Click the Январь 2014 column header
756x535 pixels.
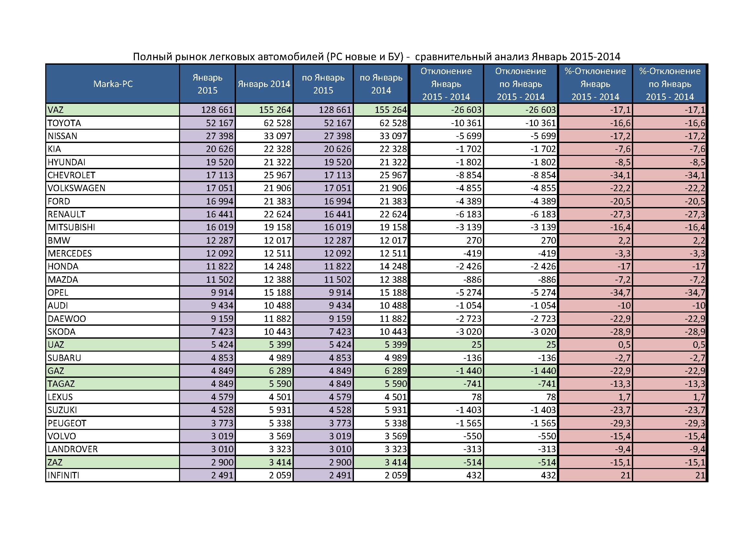(264, 84)
